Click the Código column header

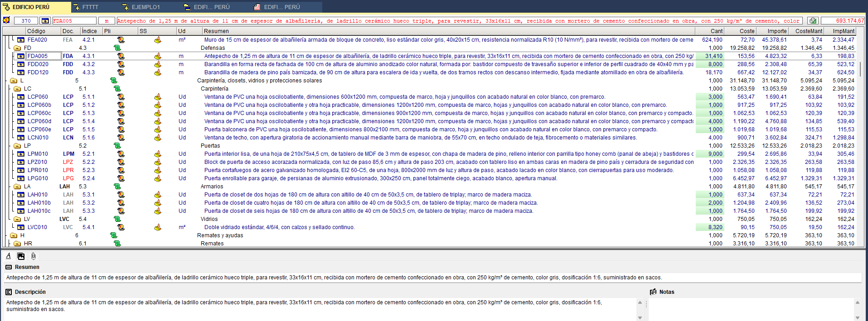click(x=36, y=31)
